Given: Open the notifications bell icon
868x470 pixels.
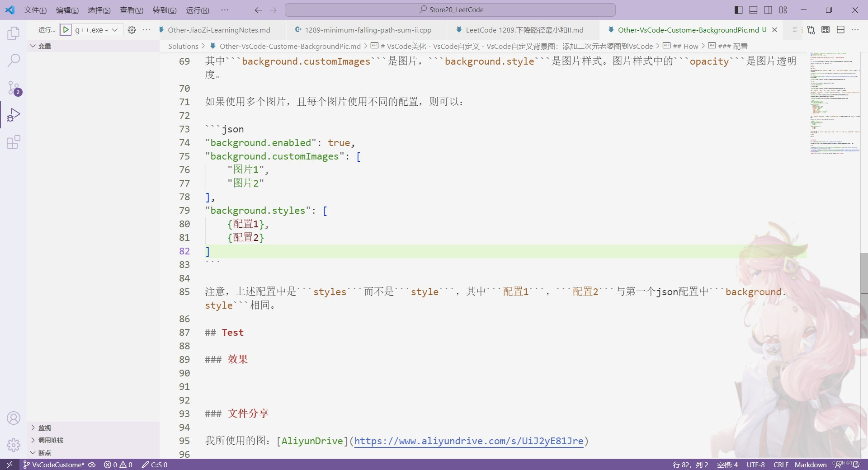Looking at the screenshot, I should (856, 465).
